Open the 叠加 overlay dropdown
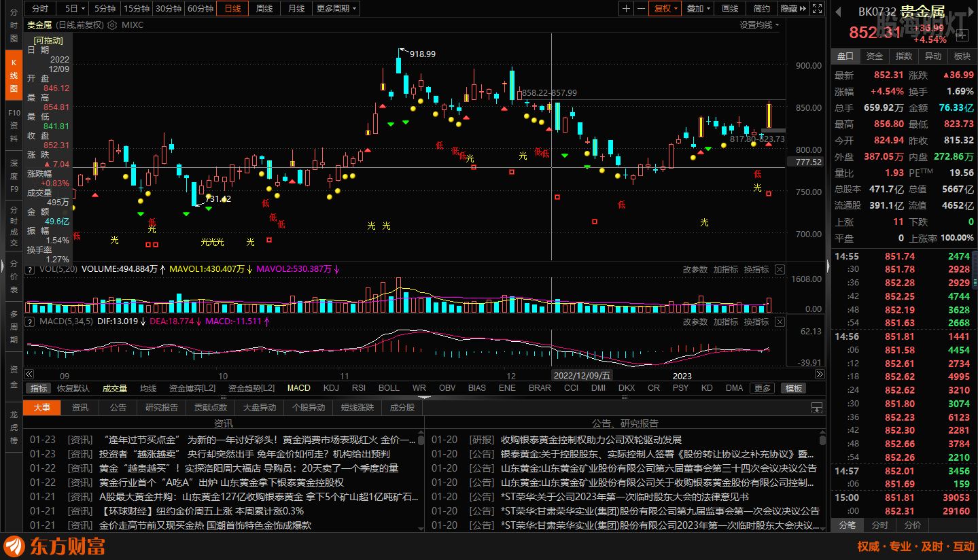The image size is (978, 560). (x=698, y=8)
